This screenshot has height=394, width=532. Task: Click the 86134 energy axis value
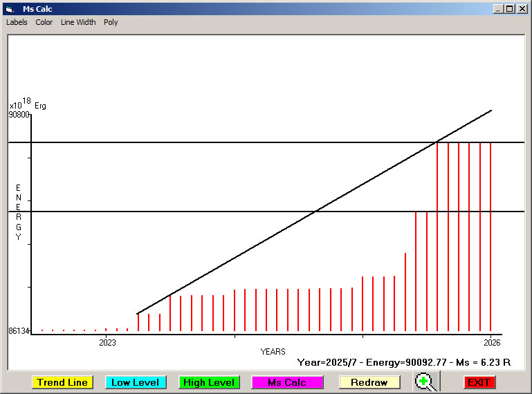pos(19,331)
